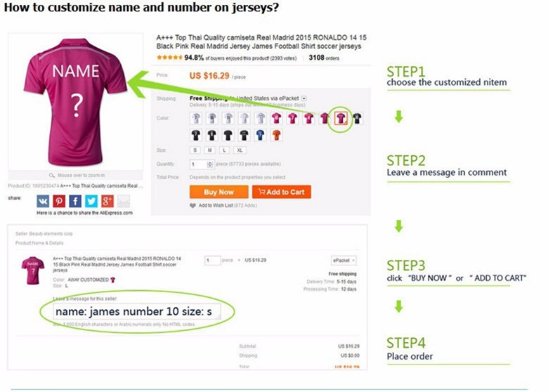This screenshot has width=548, height=392.
Task: Share the product on Pinterest
Action: pyautogui.click(x=59, y=201)
